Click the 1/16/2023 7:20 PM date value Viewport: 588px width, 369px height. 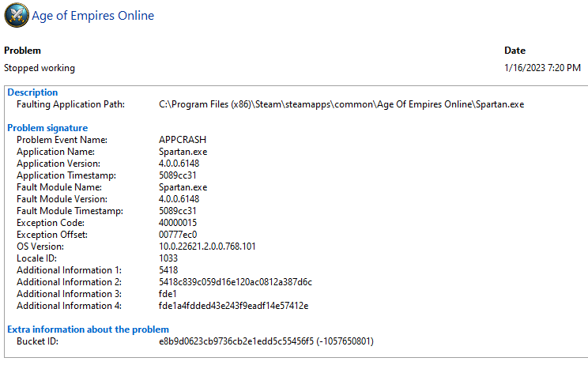tap(542, 68)
